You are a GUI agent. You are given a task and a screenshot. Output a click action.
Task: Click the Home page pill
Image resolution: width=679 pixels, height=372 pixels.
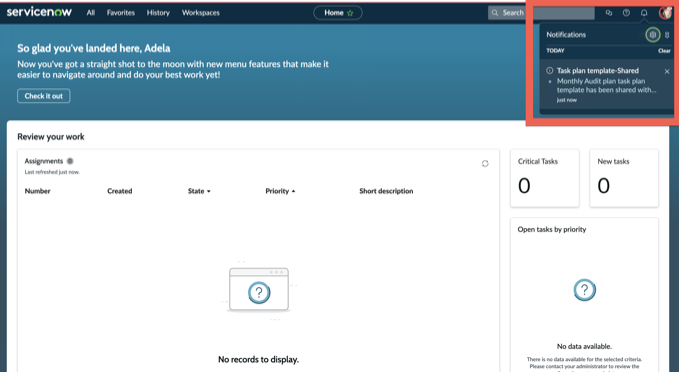click(338, 13)
